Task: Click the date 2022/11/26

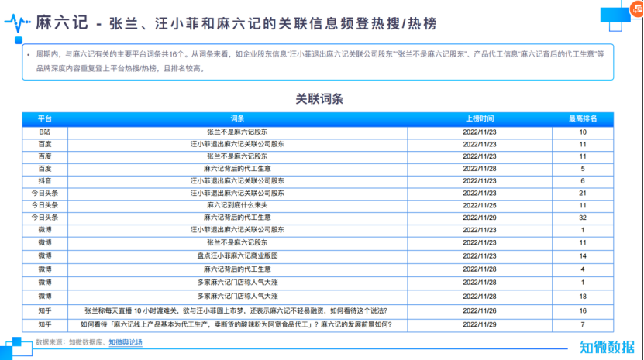Action: [479, 310]
